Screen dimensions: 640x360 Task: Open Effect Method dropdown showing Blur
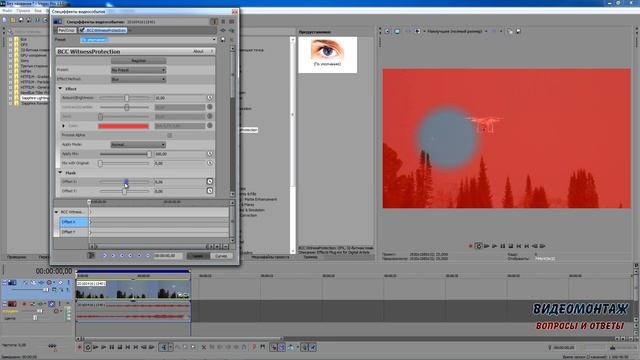click(138, 79)
